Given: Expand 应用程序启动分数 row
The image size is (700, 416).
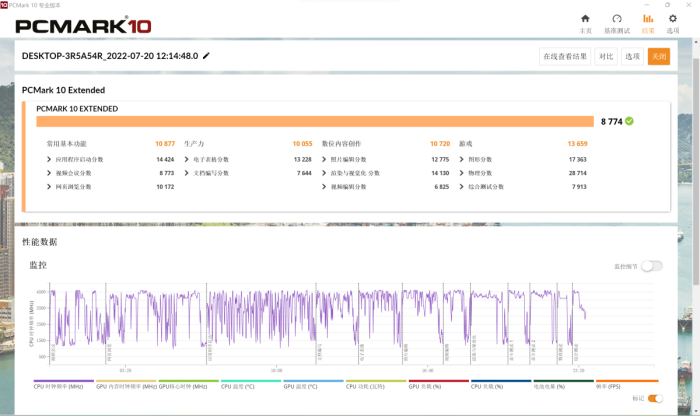Looking at the screenshot, I should [x=49, y=159].
